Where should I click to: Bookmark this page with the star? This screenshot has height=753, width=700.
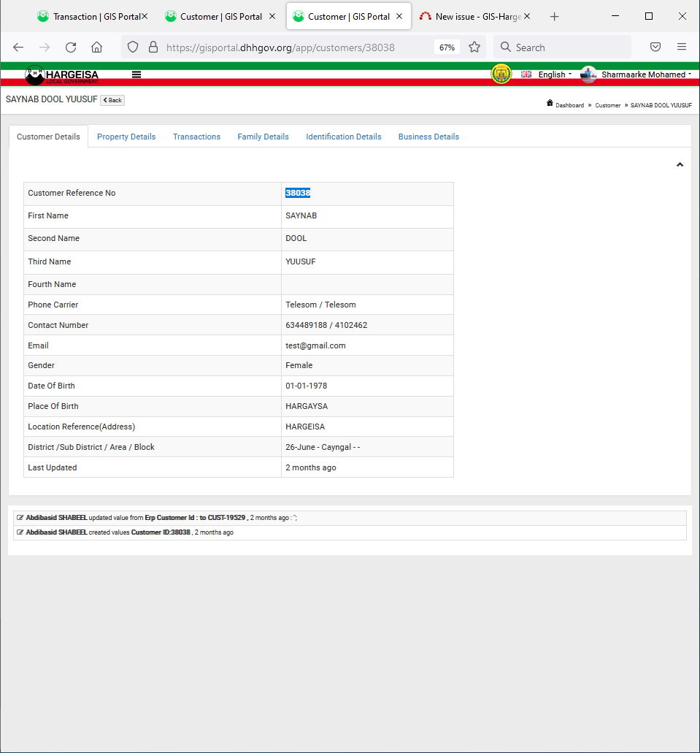pos(474,47)
